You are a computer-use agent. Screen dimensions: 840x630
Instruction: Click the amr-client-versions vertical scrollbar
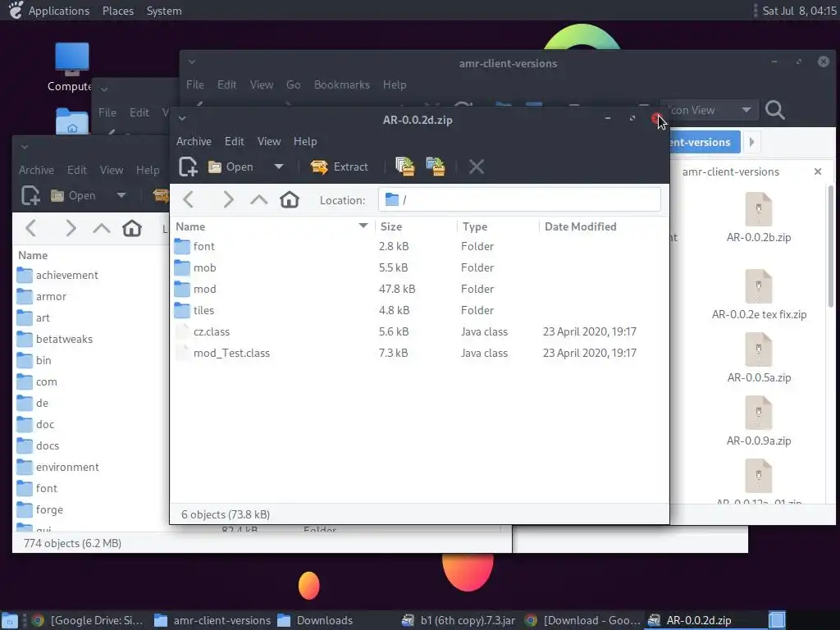click(830, 246)
